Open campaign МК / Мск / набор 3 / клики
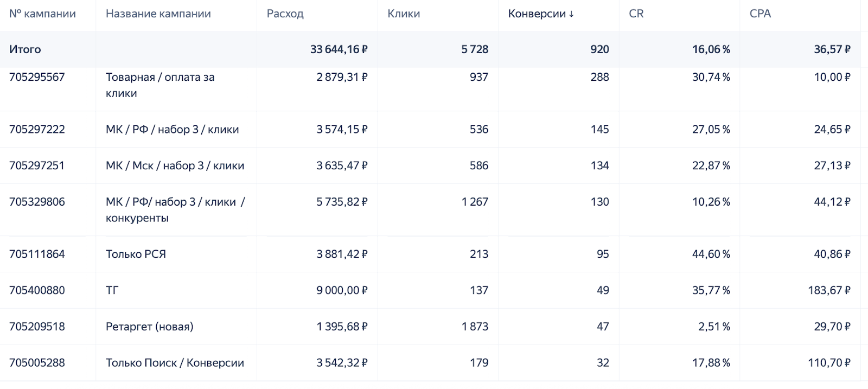 (175, 165)
